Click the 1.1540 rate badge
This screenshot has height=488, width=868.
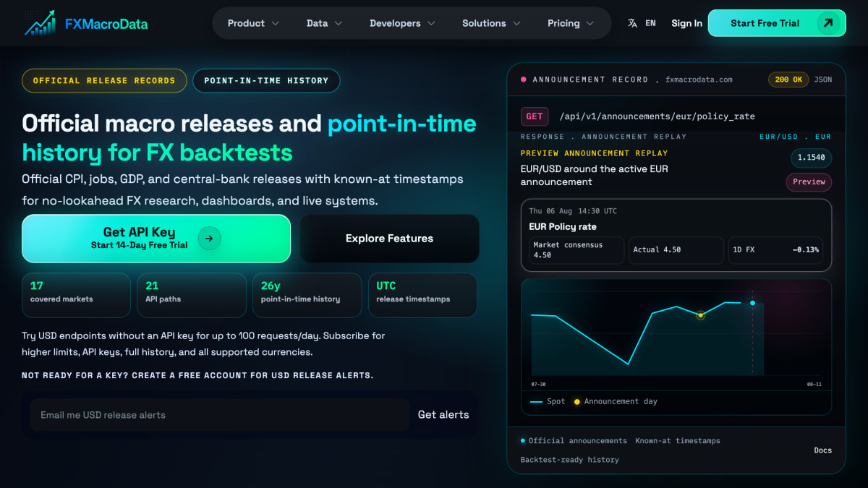tap(811, 158)
